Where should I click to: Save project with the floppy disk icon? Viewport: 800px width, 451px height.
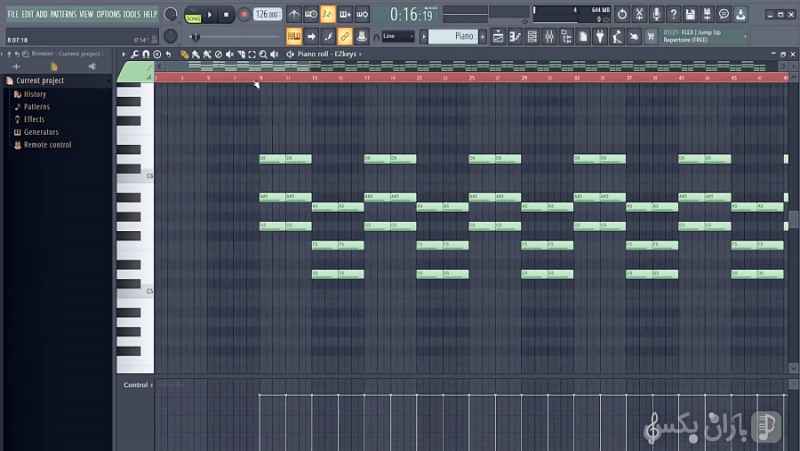(690, 14)
